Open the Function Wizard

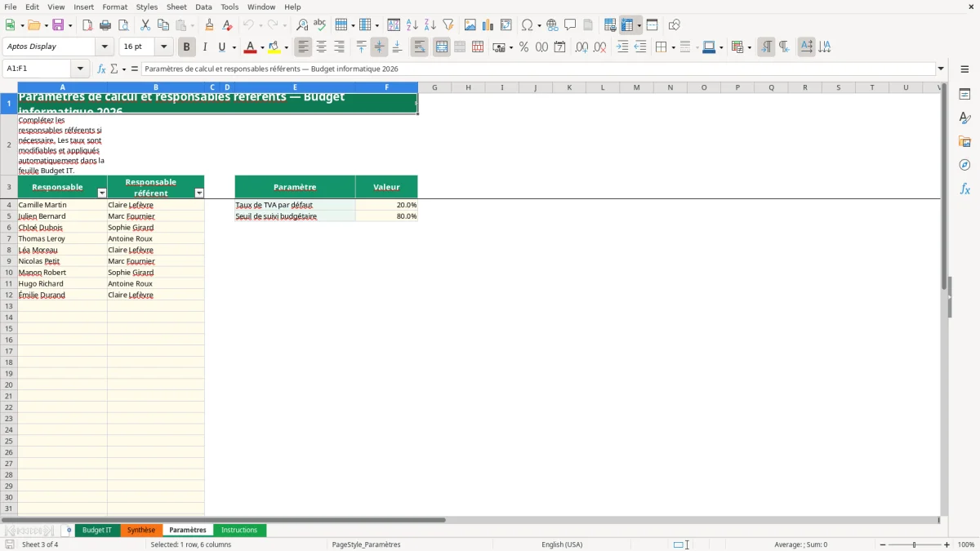point(101,69)
